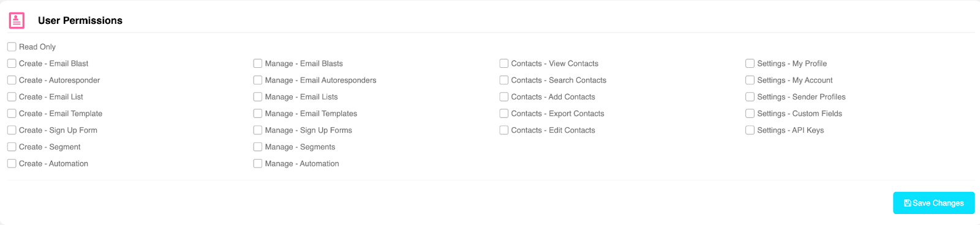The image size is (980, 225).
Task: Toggle Create - Email Template permission
Action: point(12,113)
